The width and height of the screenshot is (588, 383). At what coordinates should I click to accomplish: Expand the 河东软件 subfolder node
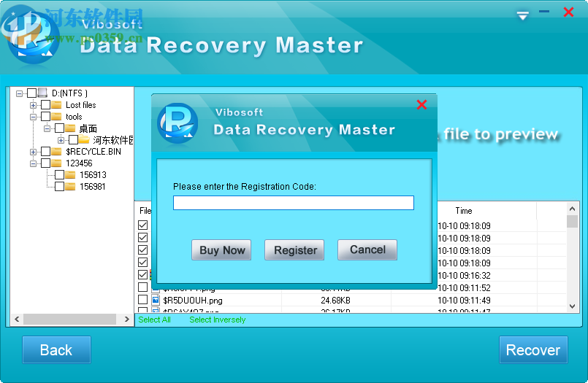[x=61, y=140]
